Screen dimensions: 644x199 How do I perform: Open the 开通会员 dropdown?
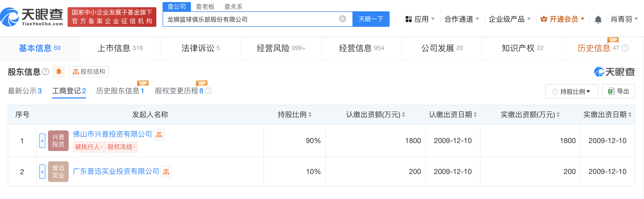[562, 19]
